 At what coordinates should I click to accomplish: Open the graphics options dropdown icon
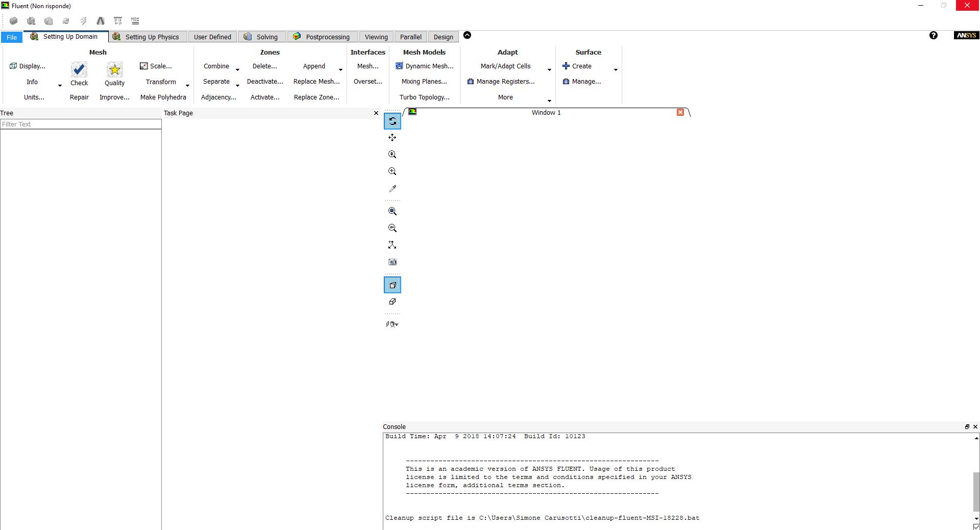[x=393, y=324]
